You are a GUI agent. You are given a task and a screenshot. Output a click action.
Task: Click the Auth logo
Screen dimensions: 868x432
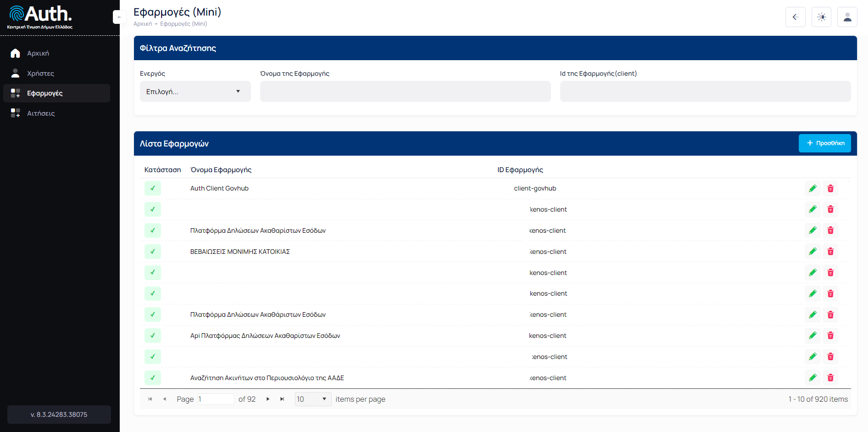pos(40,17)
